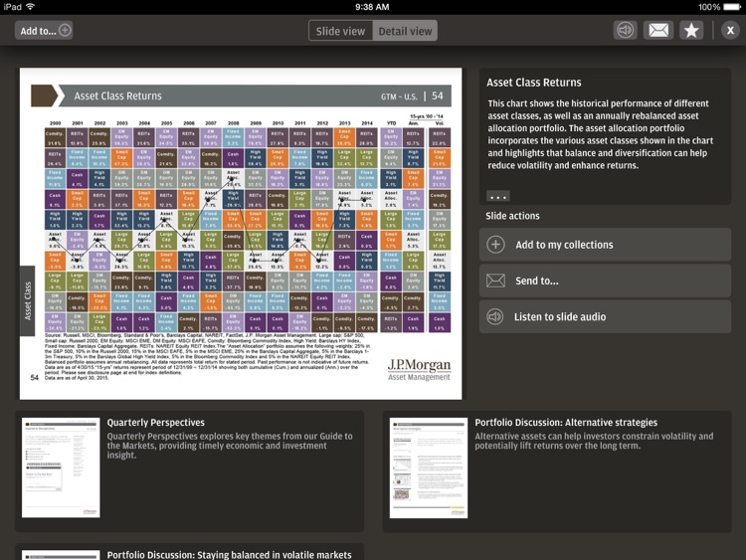Image resolution: width=746 pixels, height=560 pixels.
Task: Click speaker icon beside Listen to slide audio
Action: pos(495,317)
